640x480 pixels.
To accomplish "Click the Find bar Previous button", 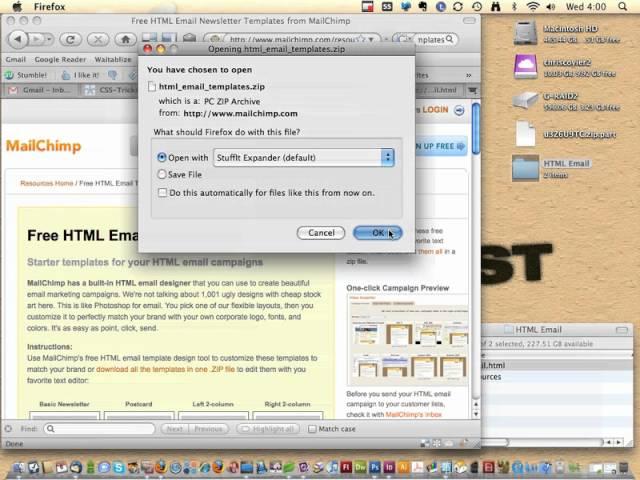I will [208, 429].
